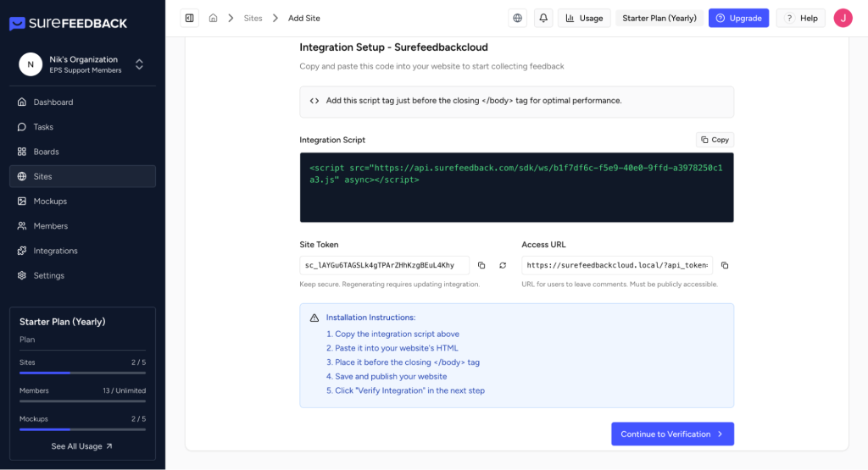Open the Mockups section
Image resolution: width=868 pixels, height=470 pixels.
[50, 202]
